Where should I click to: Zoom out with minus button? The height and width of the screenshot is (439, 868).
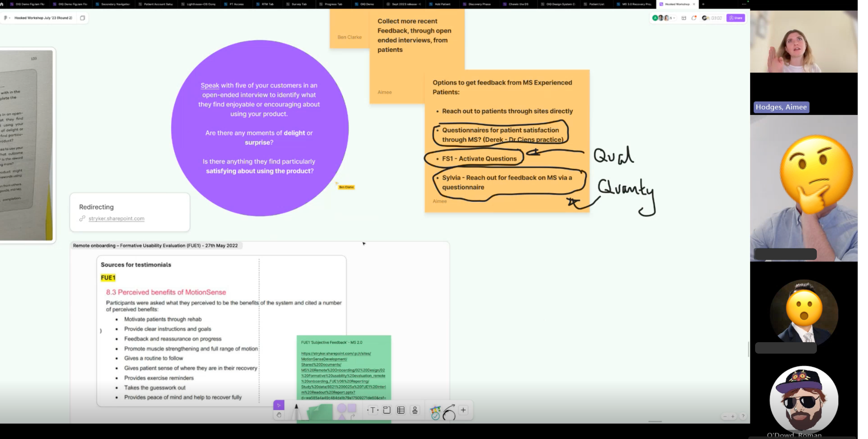pos(725,416)
